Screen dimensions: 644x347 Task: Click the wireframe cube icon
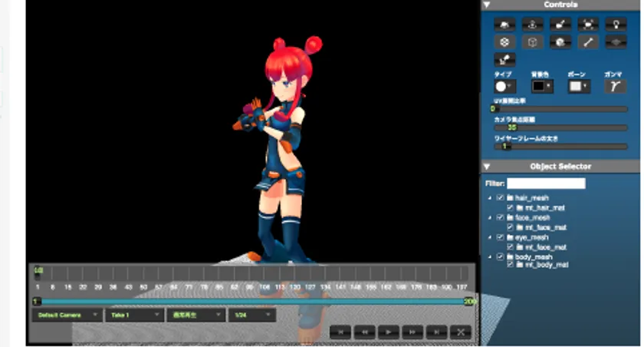coord(532,42)
